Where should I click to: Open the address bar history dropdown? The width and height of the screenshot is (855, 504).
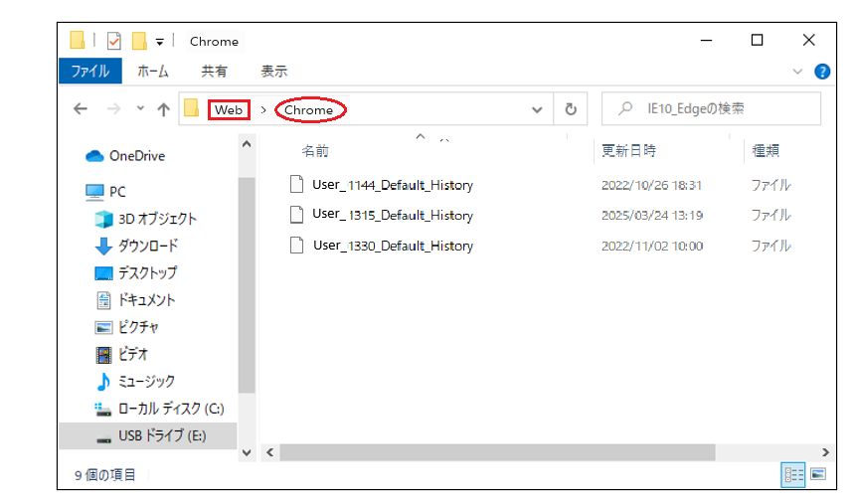coord(537,109)
